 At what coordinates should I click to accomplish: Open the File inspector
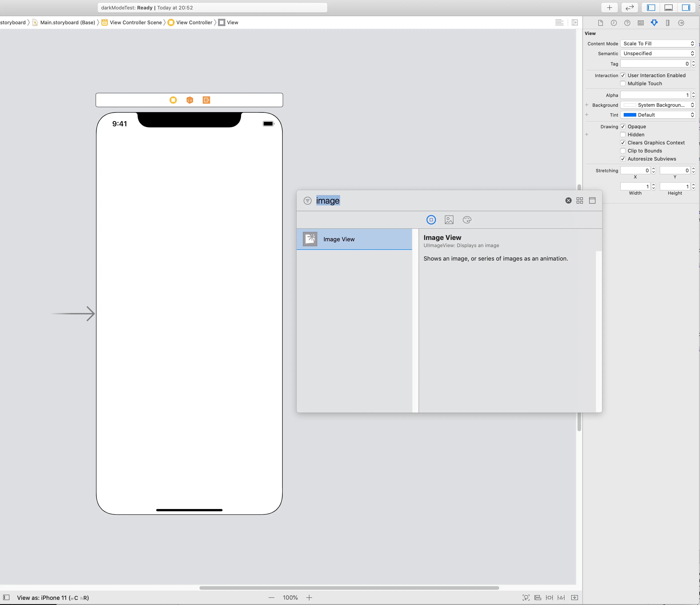600,23
